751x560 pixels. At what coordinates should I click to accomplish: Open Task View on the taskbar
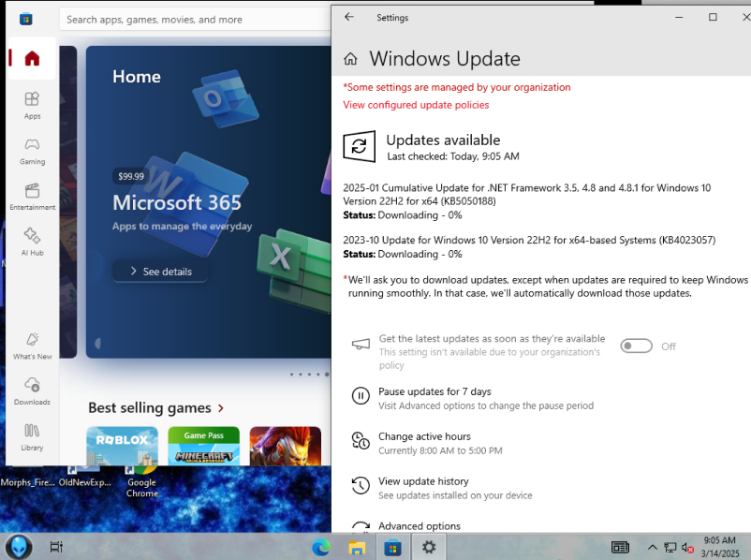56,547
